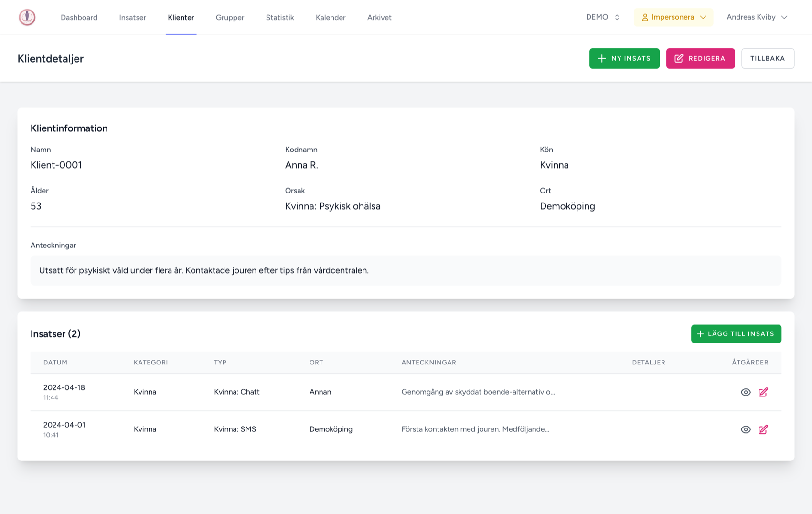Click the Kategori column header
812x514 pixels.
click(151, 363)
